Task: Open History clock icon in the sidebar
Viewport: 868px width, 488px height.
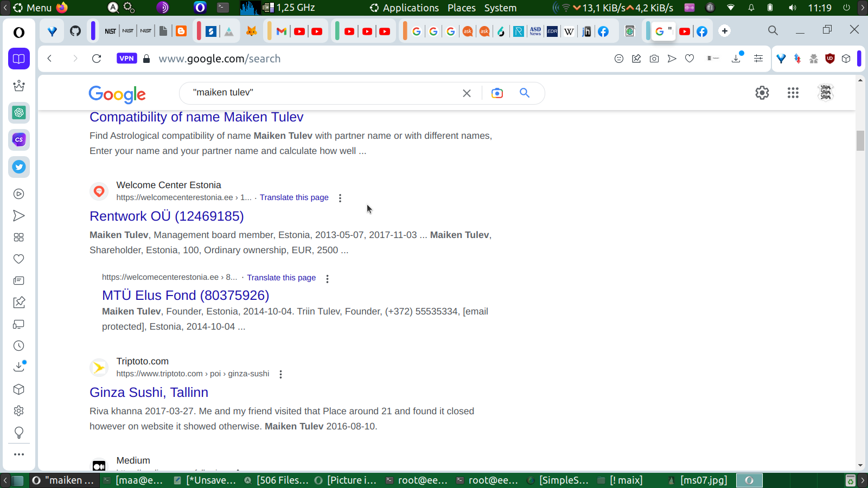Action: click(19, 346)
